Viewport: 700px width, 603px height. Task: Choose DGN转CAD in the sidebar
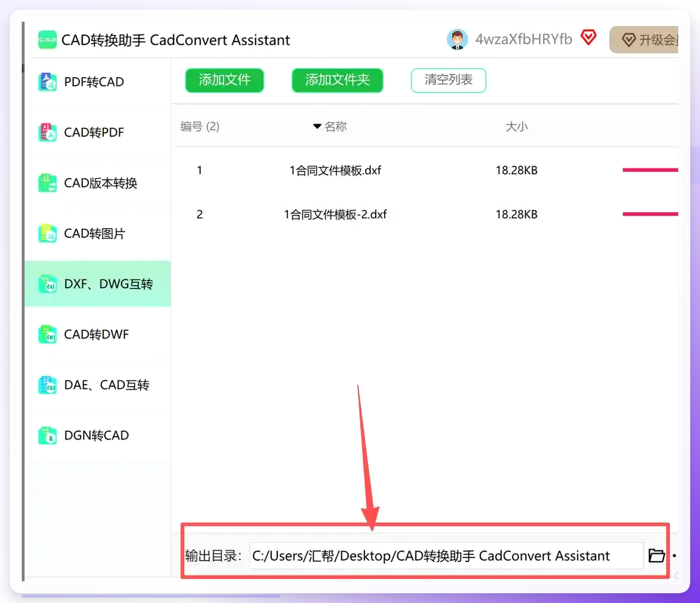click(98, 435)
